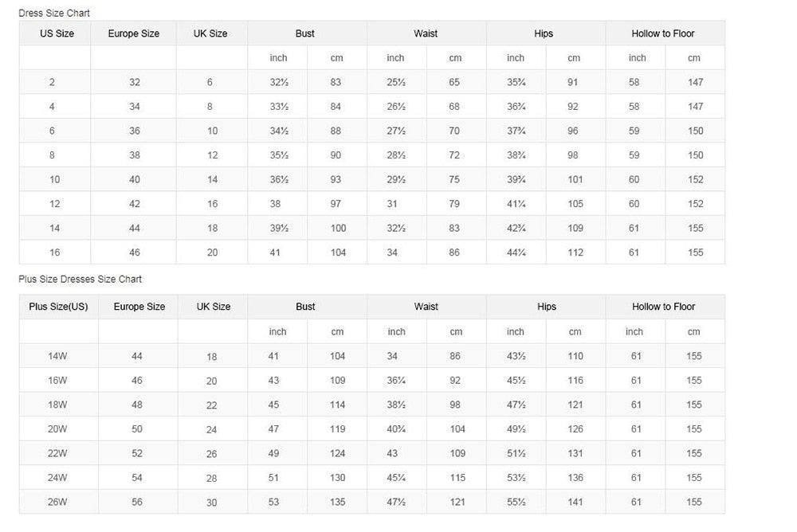The width and height of the screenshot is (797, 532).
Task: Click Hollow to Floor header in plus size chart
Action: tap(663, 307)
